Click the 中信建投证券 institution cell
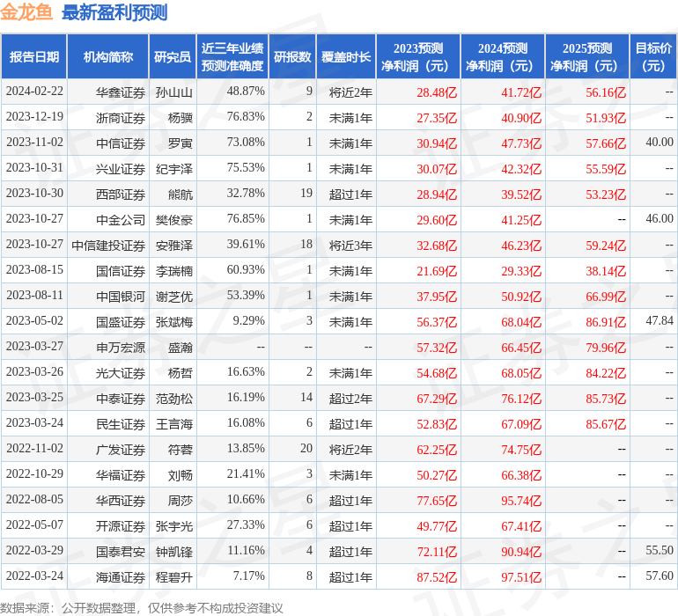This screenshot has width=678, height=616. coord(108,246)
